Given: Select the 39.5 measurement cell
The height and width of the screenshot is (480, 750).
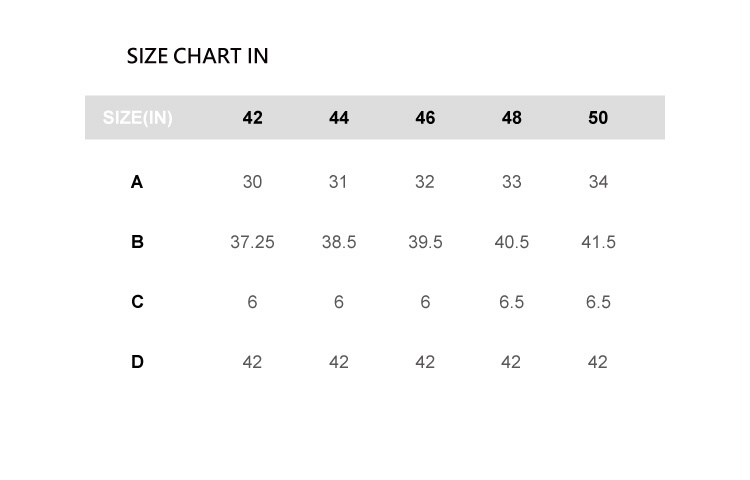Looking at the screenshot, I should (x=425, y=242).
